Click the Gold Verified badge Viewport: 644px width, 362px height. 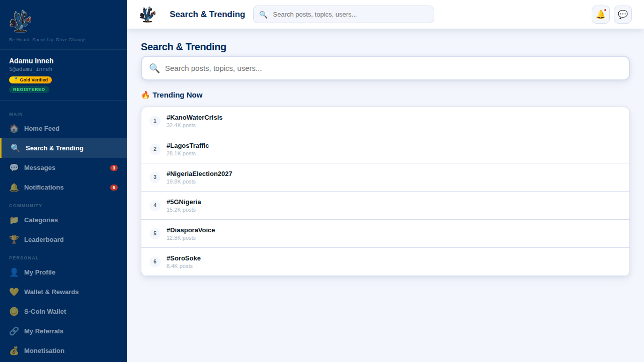(x=30, y=80)
